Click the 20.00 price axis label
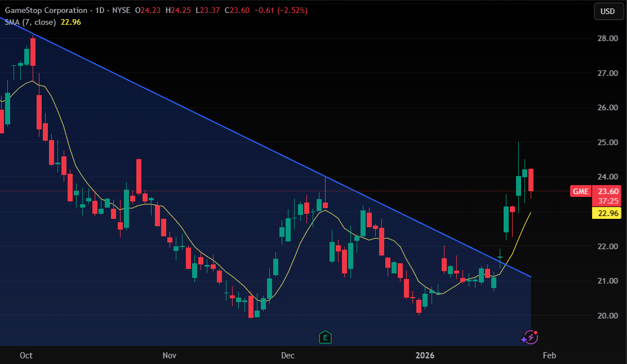Viewport: 627px width, 364px height. tap(607, 316)
